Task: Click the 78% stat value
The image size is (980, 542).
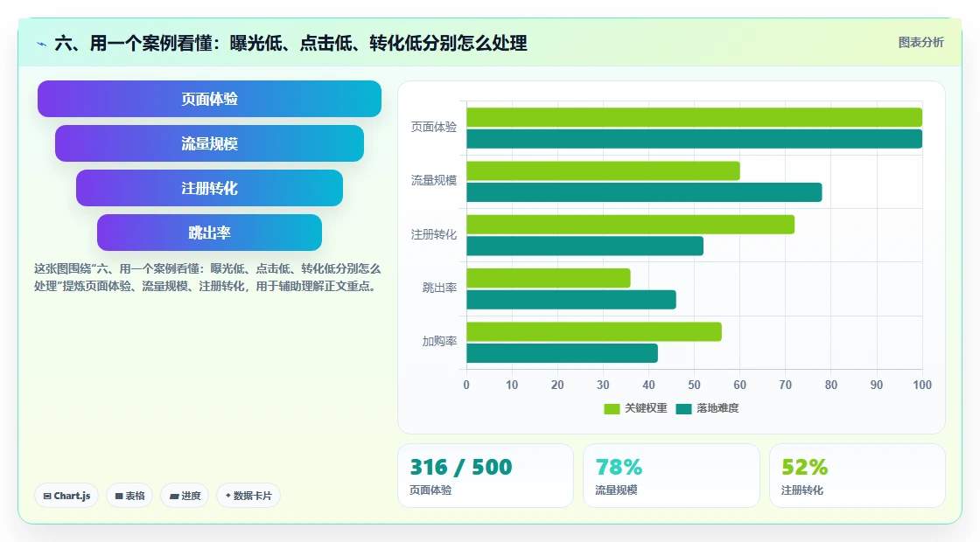Action: (x=619, y=467)
